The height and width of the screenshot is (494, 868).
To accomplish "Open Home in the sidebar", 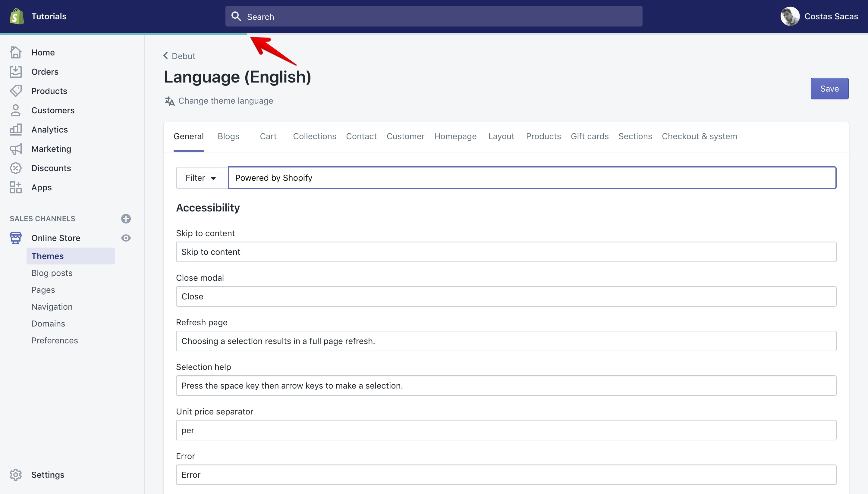I will click(x=43, y=52).
